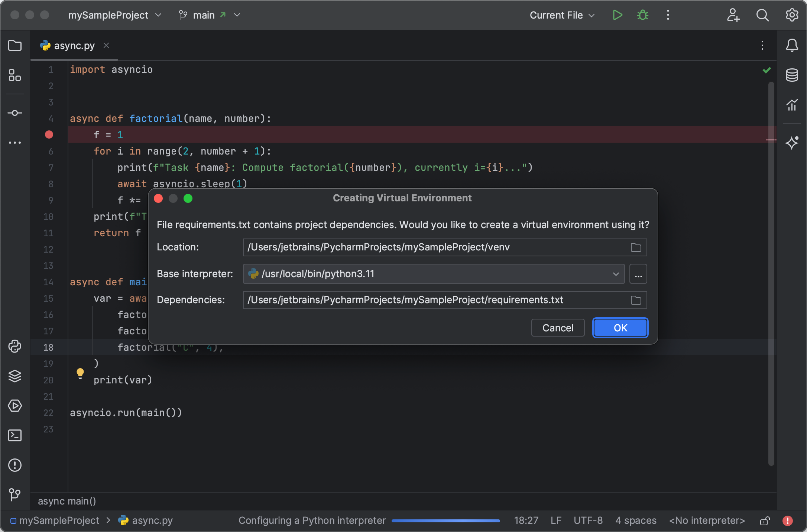Expand the Base interpreter dropdown
The image size is (807, 532).
point(616,274)
